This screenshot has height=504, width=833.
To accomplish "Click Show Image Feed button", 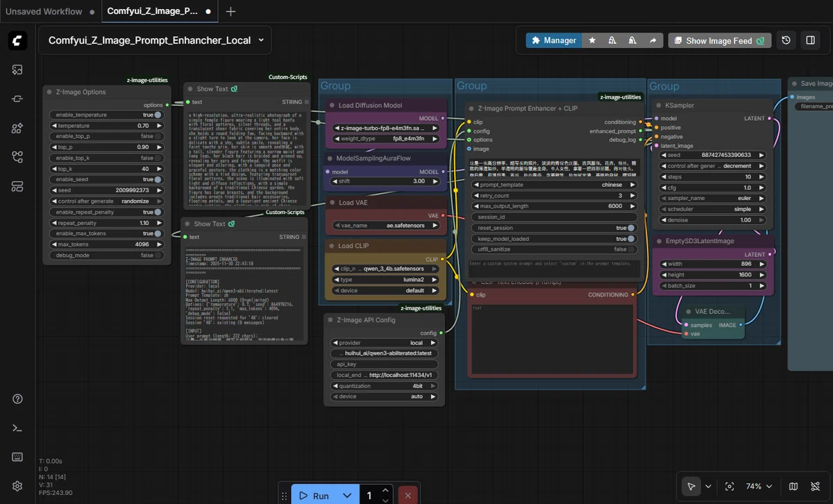I will [x=720, y=40].
